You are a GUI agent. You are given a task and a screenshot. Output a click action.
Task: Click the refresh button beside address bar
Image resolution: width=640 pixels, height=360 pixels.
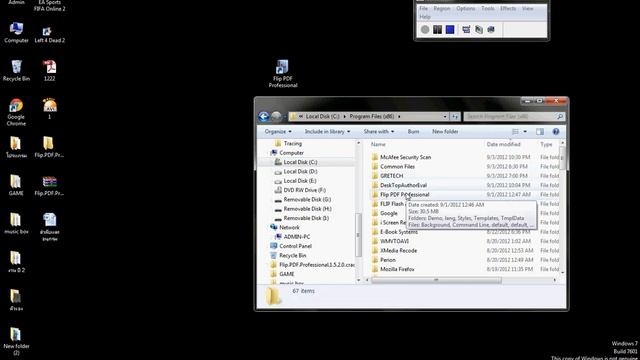coord(455,117)
